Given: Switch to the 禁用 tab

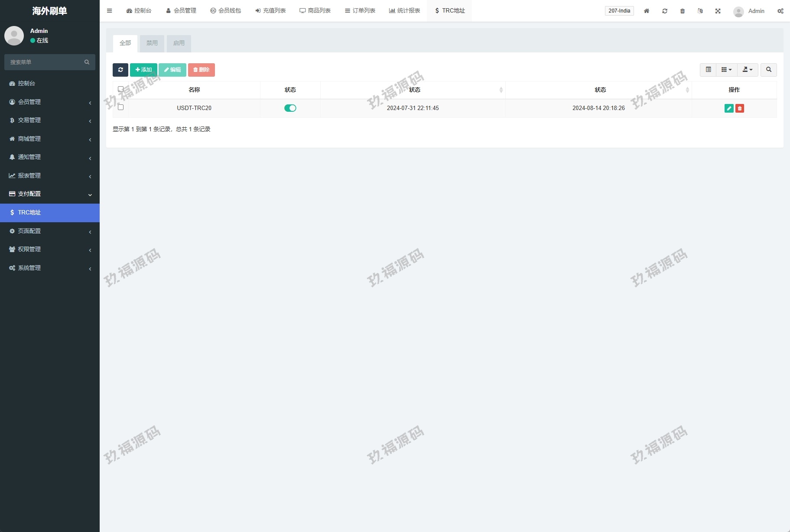Looking at the screenshot, I should click(152, 43).
